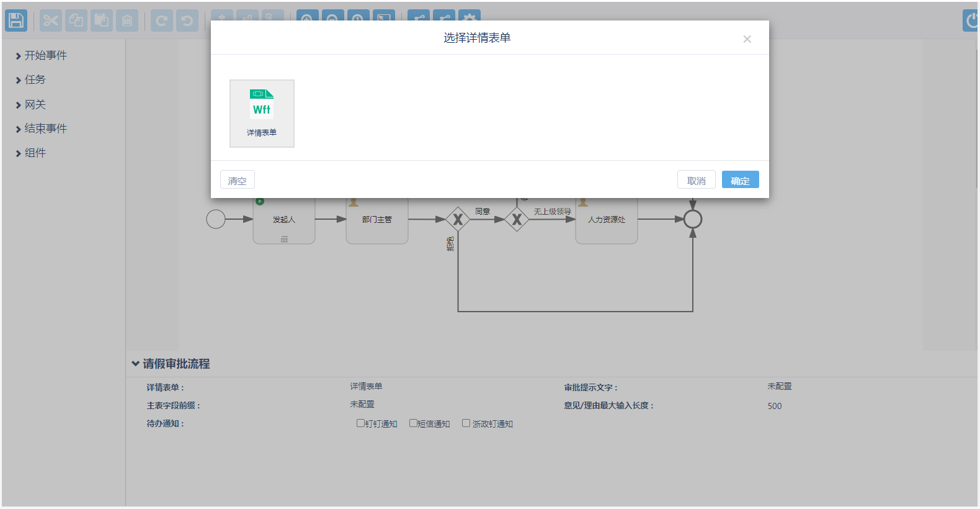Click the redo arrow icon
The height and width of the screenshot is (509, 980).
pos(161,21)
